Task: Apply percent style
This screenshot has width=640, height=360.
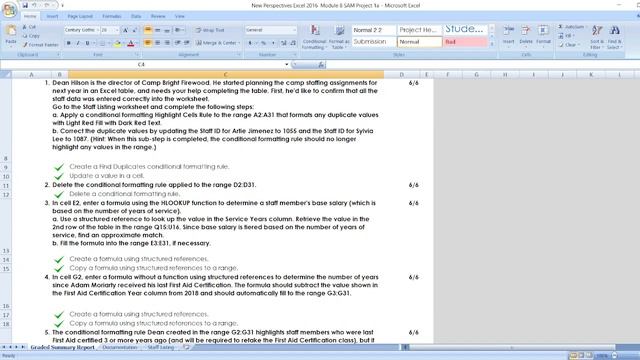Action: [264, 43]
